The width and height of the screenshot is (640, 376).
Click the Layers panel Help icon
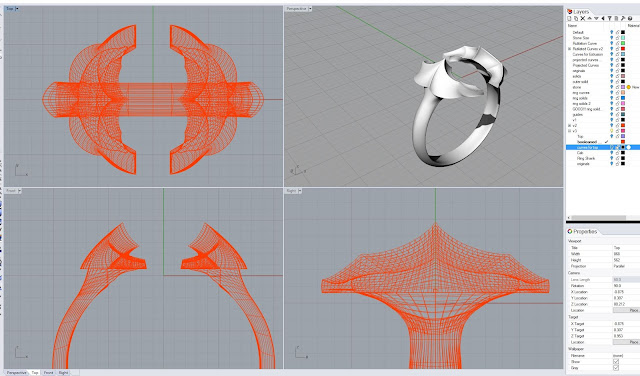pyautogui.click(x=630, y=18)
